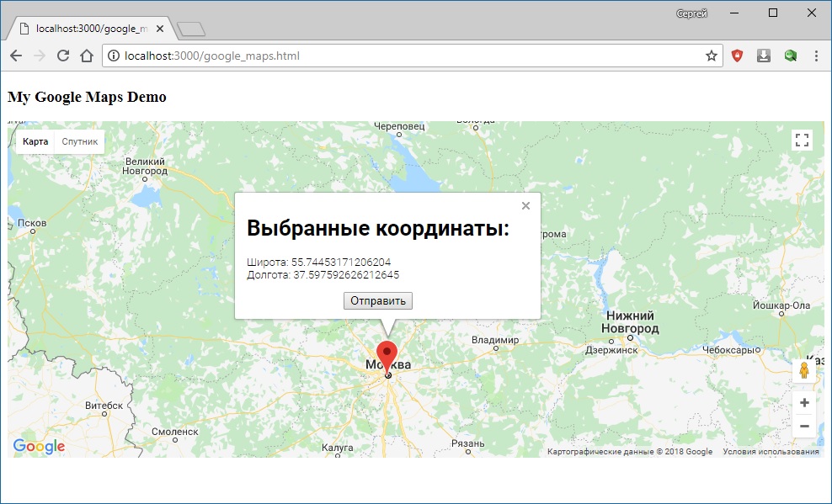Image resolution: width=832 pixels, height=504 pixels.
Task: Switch map to Спутник satellite view
Action: pyautogui.click(x=80, y=141)
